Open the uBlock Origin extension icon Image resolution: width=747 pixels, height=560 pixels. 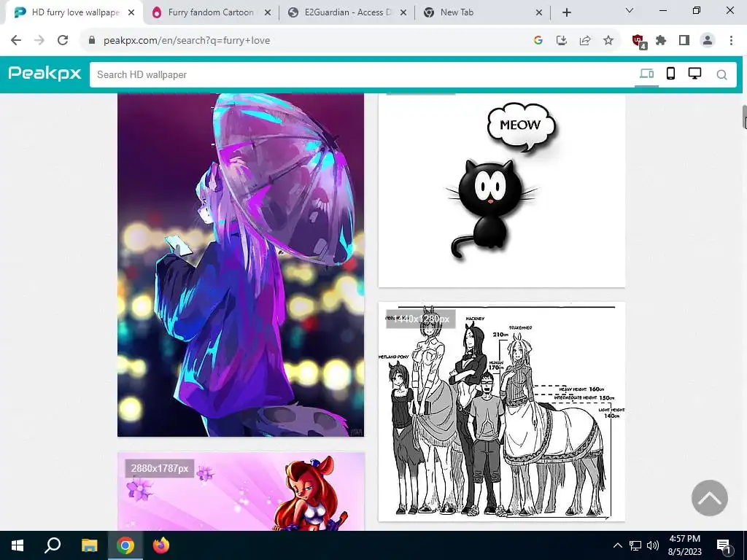(638, 42)
